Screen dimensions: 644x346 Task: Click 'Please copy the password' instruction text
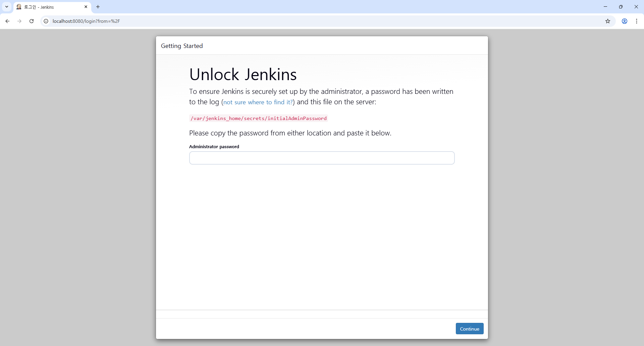290,133
